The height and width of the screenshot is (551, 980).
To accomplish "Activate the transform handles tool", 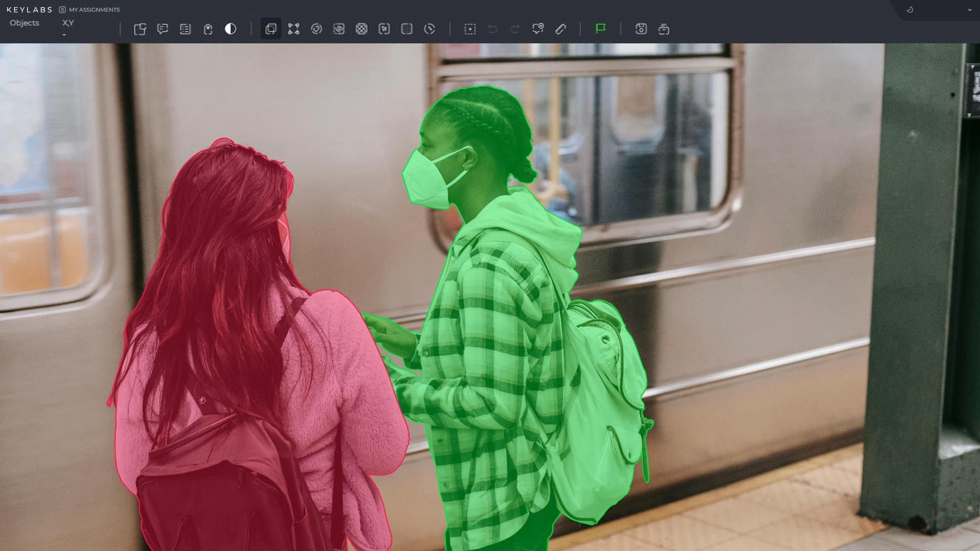I will coord(295,30).
